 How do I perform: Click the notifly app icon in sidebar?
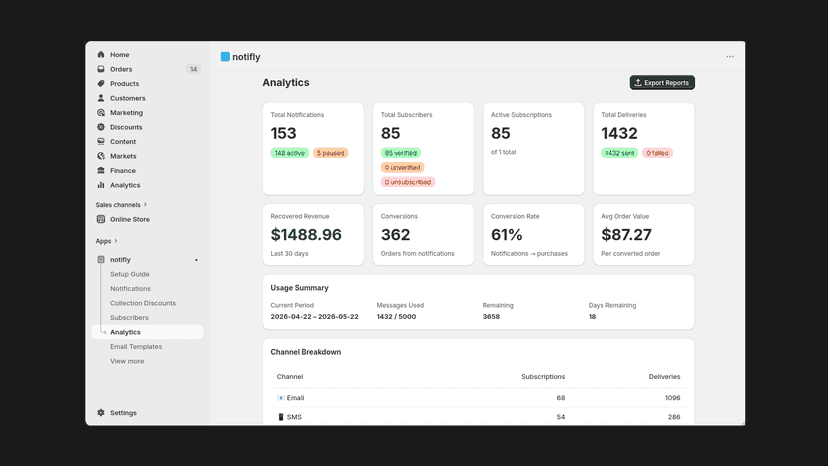(101, 259)
